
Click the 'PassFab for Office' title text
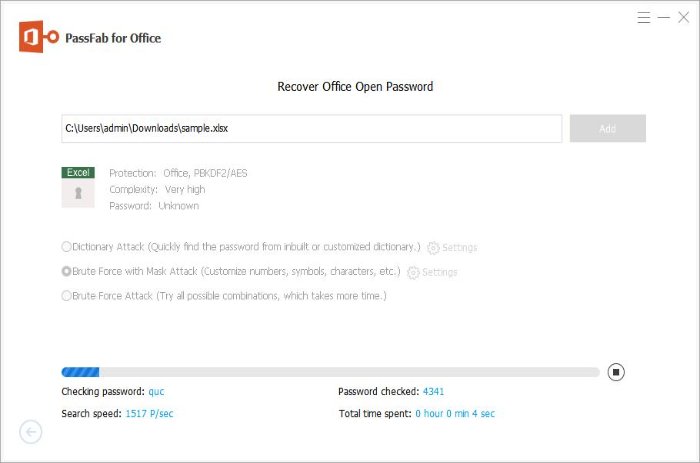pos(113,38)
